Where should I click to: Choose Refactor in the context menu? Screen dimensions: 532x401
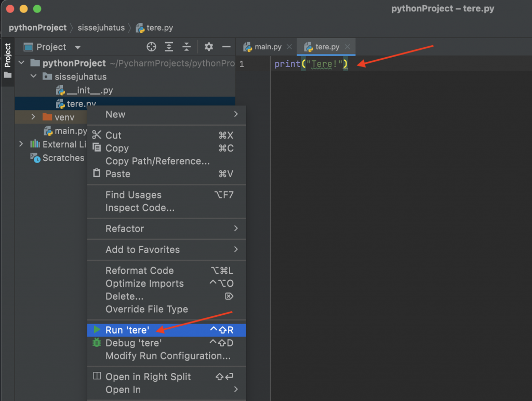coord(167,229)
